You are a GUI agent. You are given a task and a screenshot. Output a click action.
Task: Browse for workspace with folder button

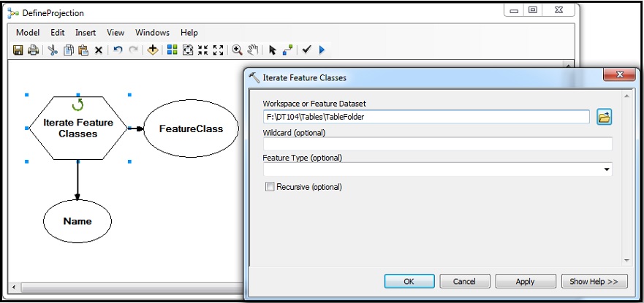[x=604, y=117]
